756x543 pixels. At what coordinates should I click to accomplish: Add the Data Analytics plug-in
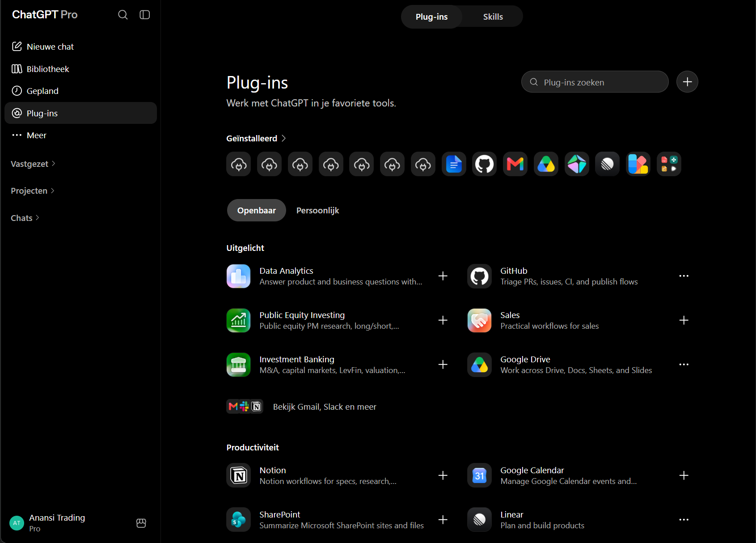tap(443, 276)
